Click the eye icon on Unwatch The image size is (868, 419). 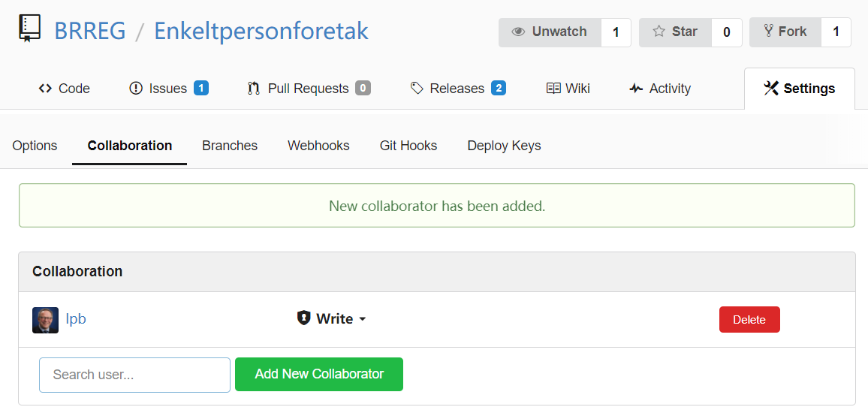[518, 32]
